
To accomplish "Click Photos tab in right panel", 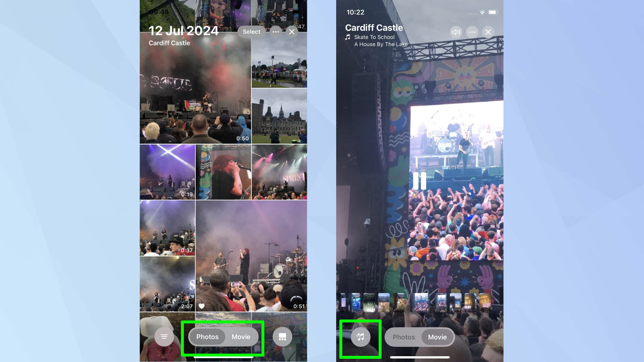I will click(x=403, y=337).
